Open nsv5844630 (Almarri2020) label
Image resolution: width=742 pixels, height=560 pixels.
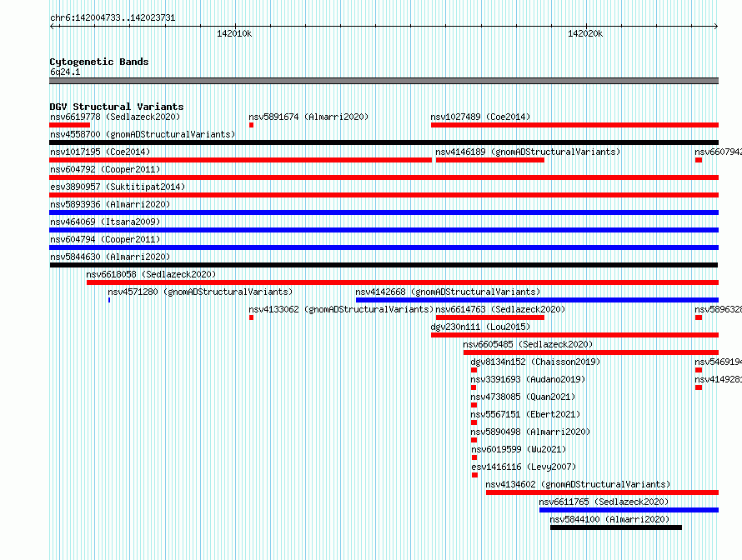pyautogui.click(x=110, y=257)
